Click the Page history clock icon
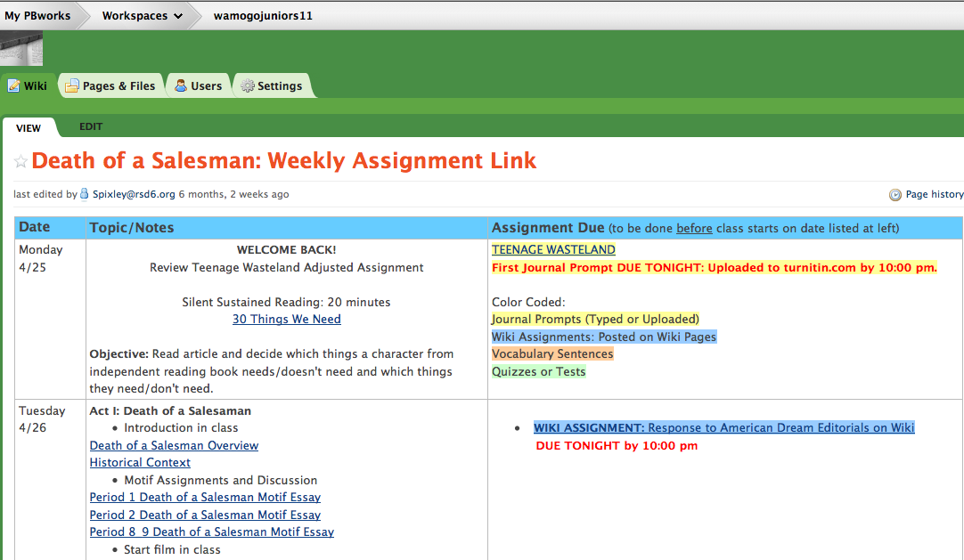 click(895, 194)
